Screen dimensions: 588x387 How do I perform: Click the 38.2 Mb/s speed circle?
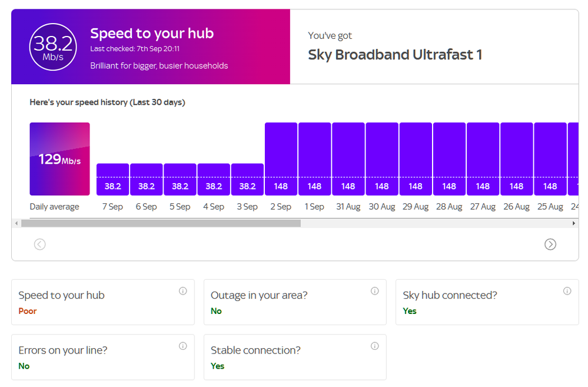pos(53,47)
